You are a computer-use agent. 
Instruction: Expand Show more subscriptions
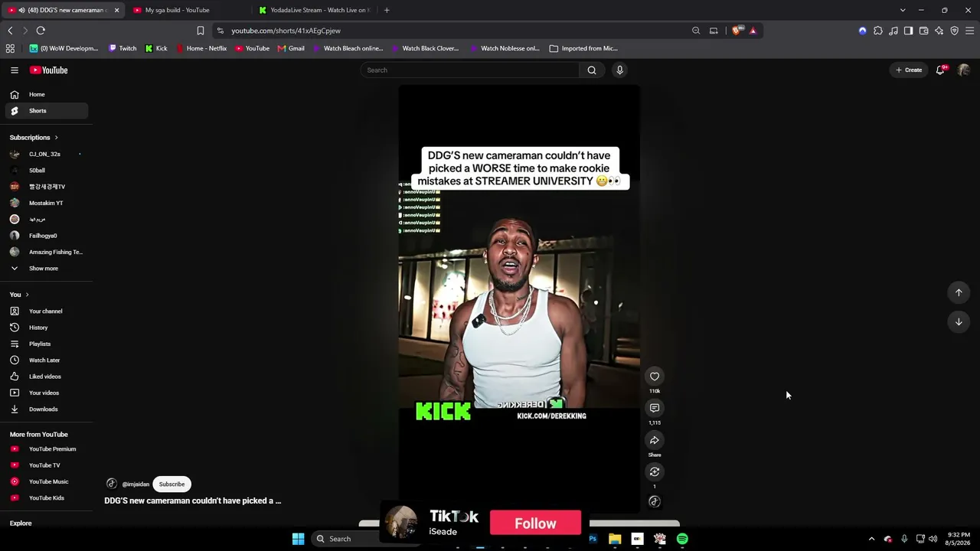click(x=44, y=269)
